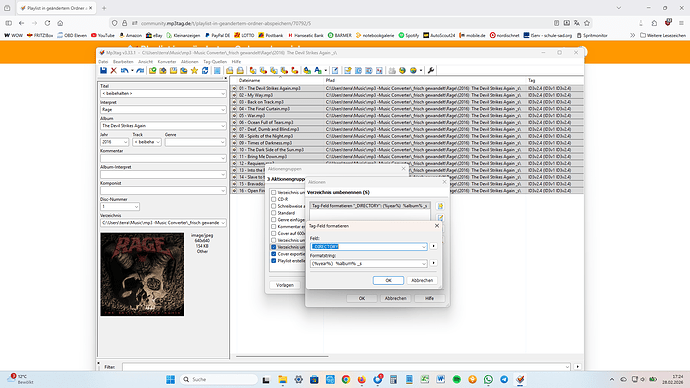
Task: Open the Verzeichnis field dropdown
Action: 223,223
